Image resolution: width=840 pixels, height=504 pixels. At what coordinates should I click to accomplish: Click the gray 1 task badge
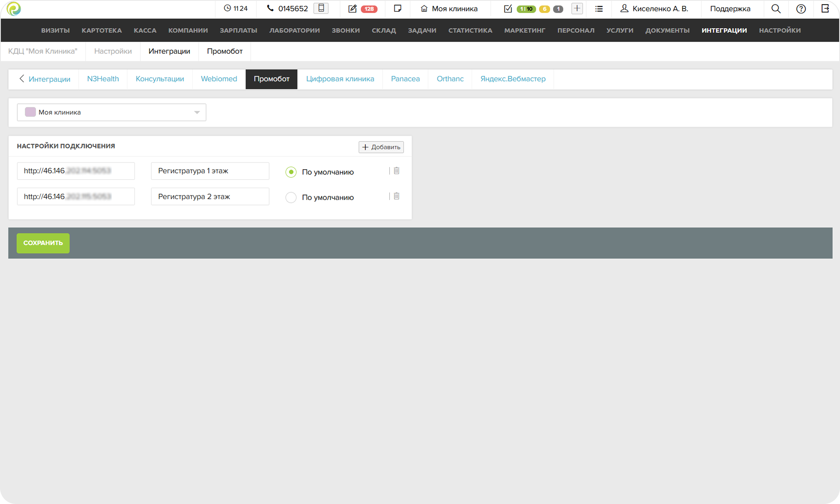click(558, 9)
